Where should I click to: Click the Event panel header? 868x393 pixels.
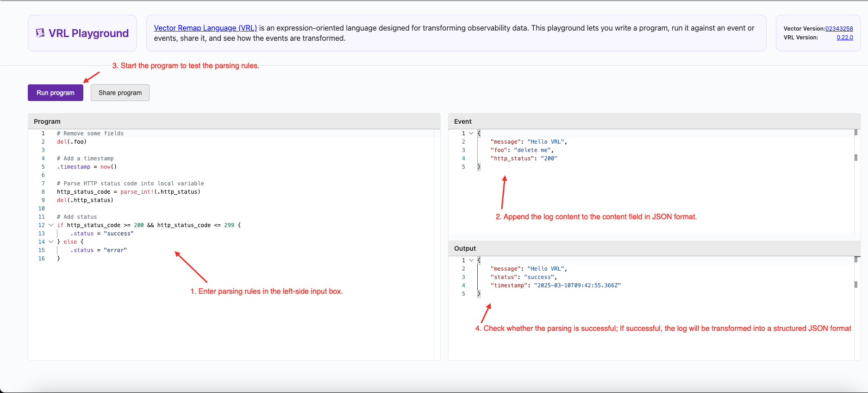click(655, 121)
